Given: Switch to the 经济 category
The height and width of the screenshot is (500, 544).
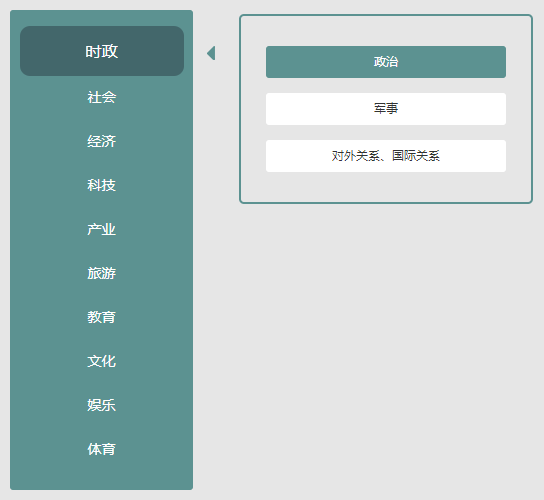Looking at the screenshot, I should [102, 141].
